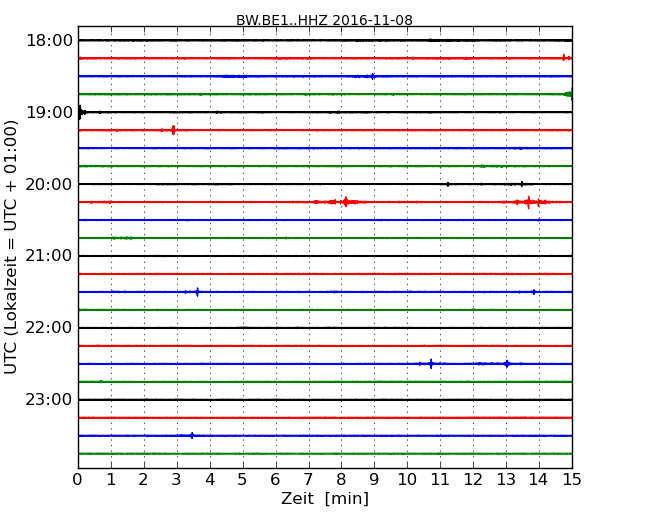Click x-axis tick label 10

[x=407, y=480]
